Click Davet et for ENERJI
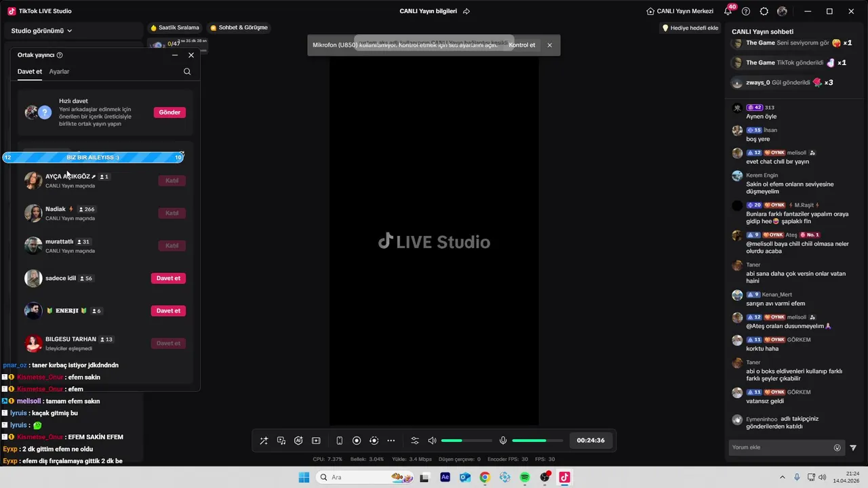Screen dimensions: 868x488 [x=168, y=310]
